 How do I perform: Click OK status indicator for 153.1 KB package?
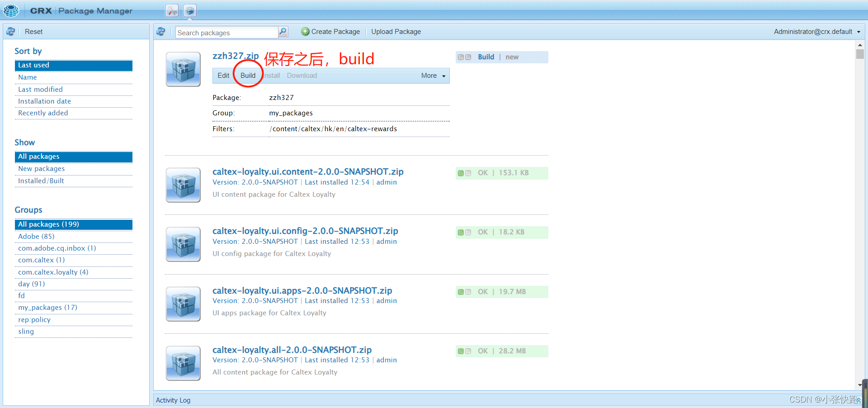pos(464,173)
